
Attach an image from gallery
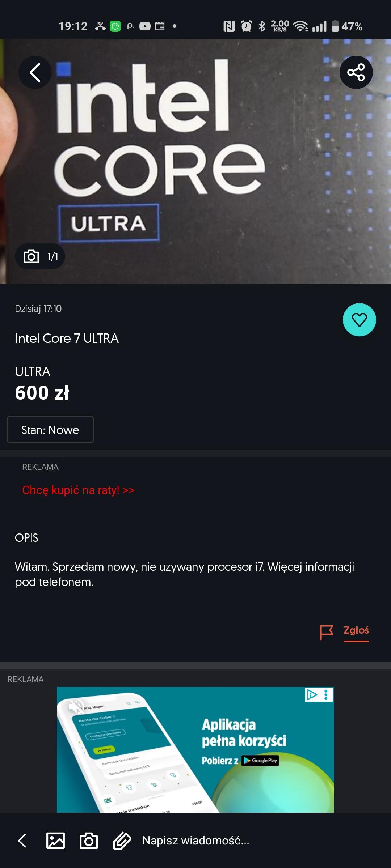[x=56, y=841]
